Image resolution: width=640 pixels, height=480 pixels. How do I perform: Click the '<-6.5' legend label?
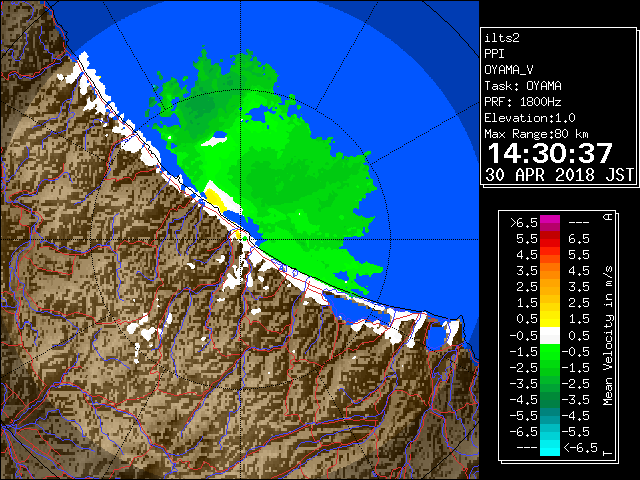(580, 448)
